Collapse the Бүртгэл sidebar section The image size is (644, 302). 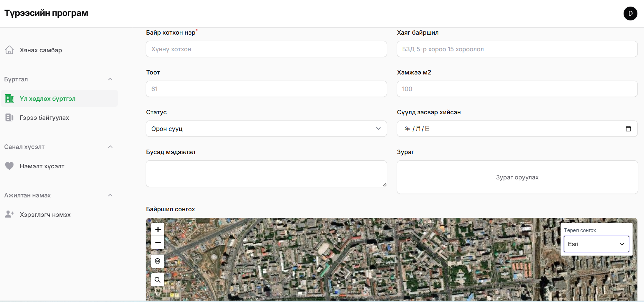point(110,79)
